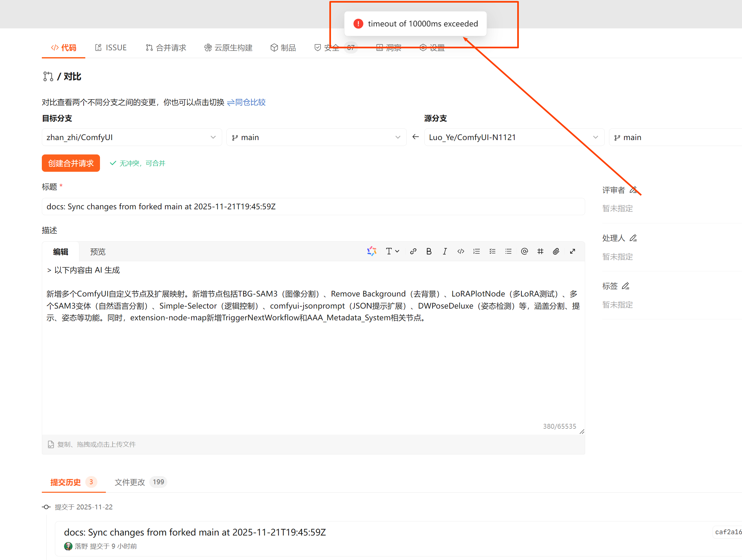
Task: Click the 标题 title input field
Action: [313, 206]
